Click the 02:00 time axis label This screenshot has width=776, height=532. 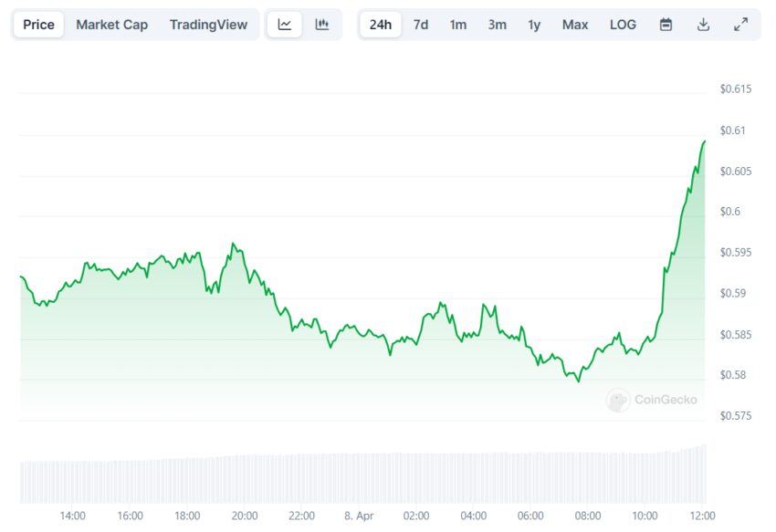pyautogui.click(x=416, y=516)
